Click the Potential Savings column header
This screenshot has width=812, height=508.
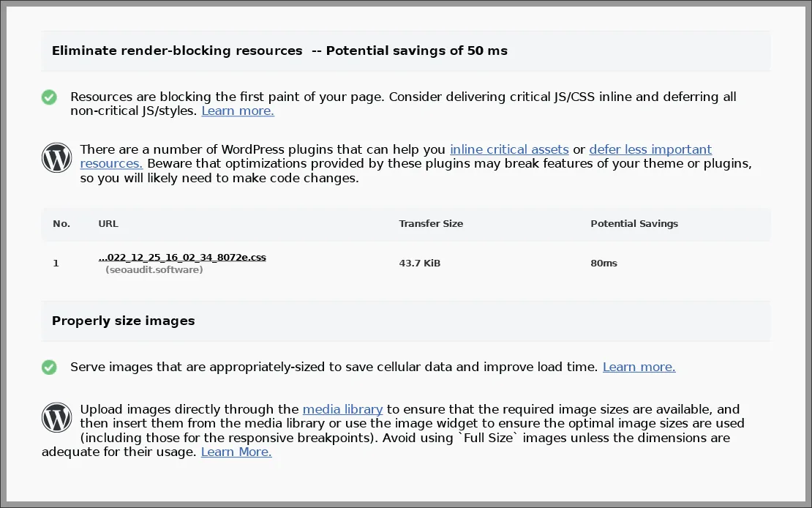(634, 224)
